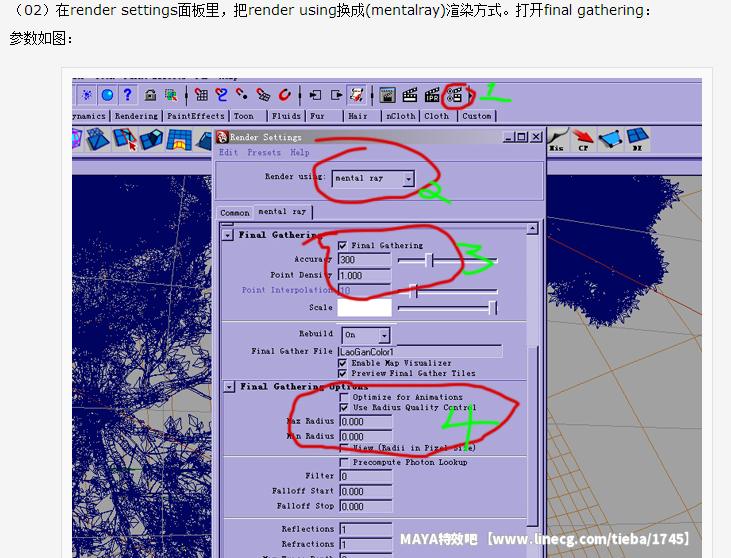Toggle snap to view planes magnet icon

(263, 95)
